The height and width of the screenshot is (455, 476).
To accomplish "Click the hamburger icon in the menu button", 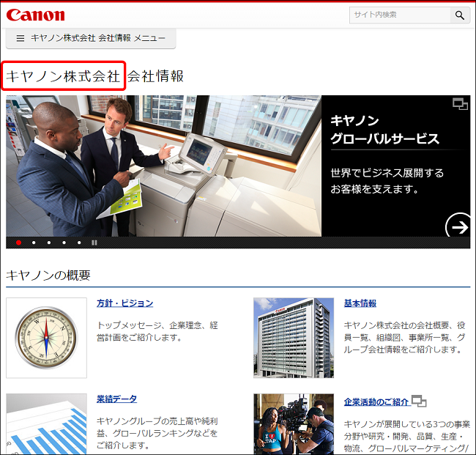I will 21,38.
